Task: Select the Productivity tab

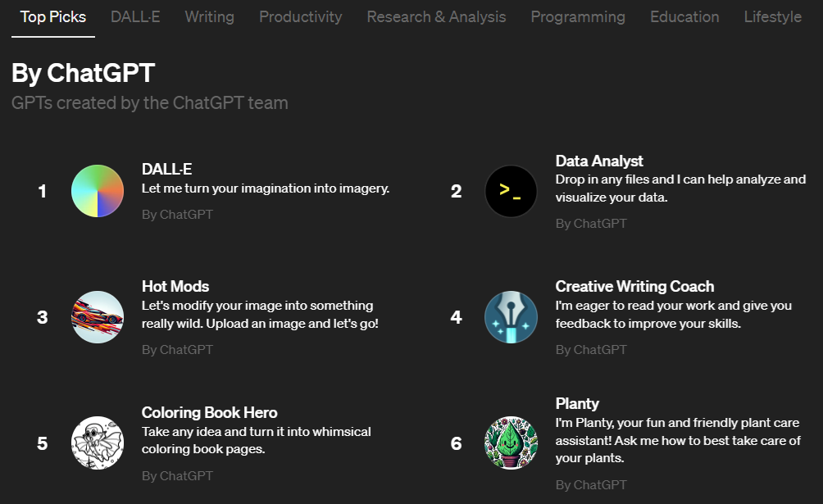Action: 300,16
